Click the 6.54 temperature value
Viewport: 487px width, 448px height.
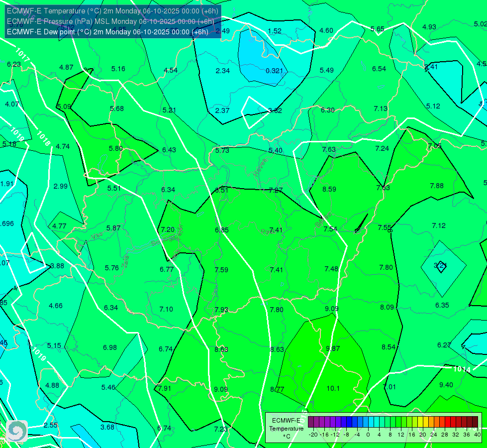coord(379,69)
